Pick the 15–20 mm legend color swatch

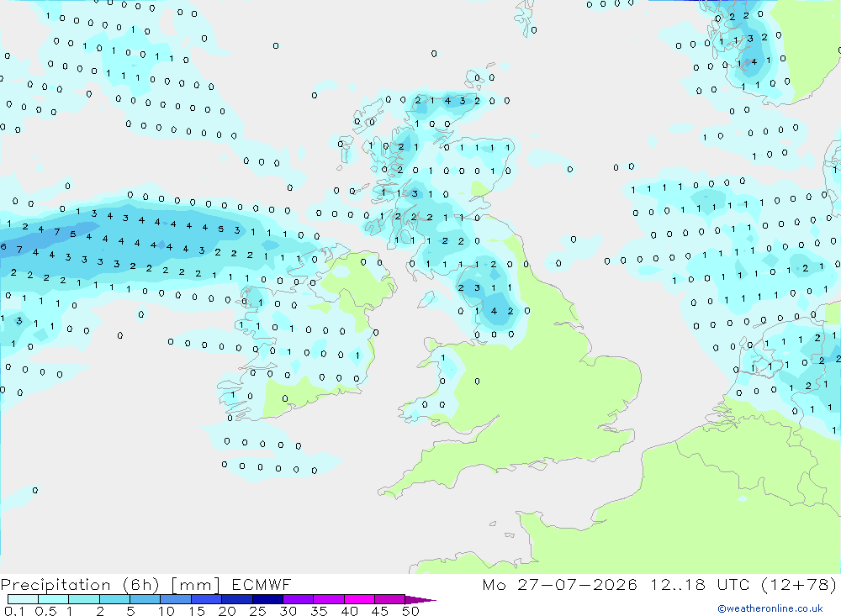pyautogui.click(x=207, y=599)
